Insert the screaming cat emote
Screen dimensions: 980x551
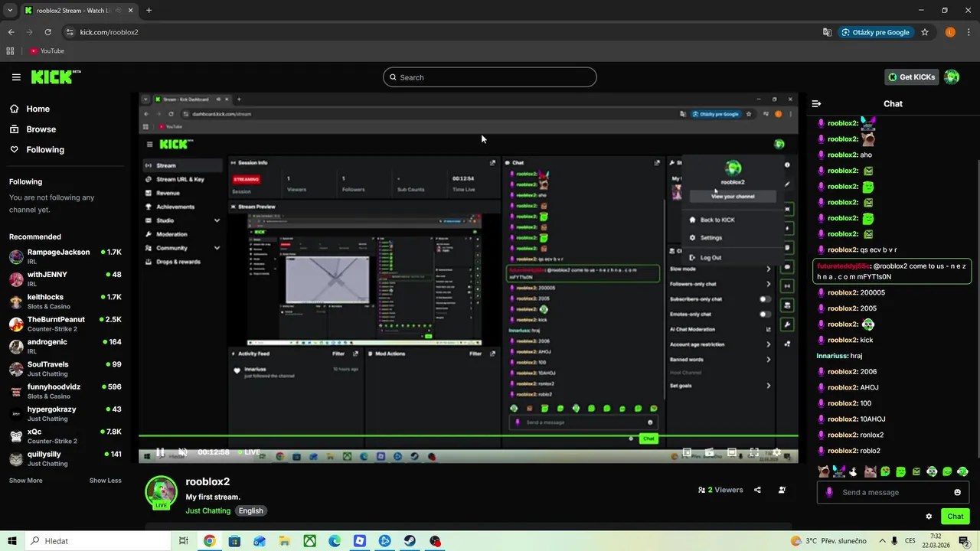click(824, 471)
